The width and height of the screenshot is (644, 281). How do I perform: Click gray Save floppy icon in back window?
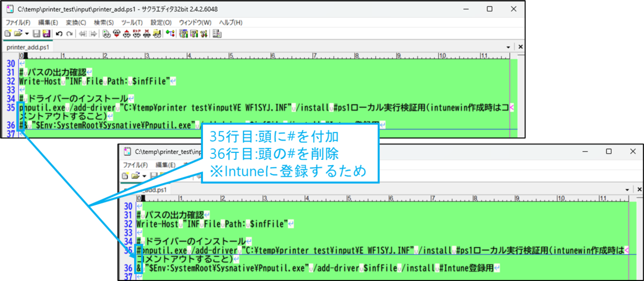pos(36,34)
